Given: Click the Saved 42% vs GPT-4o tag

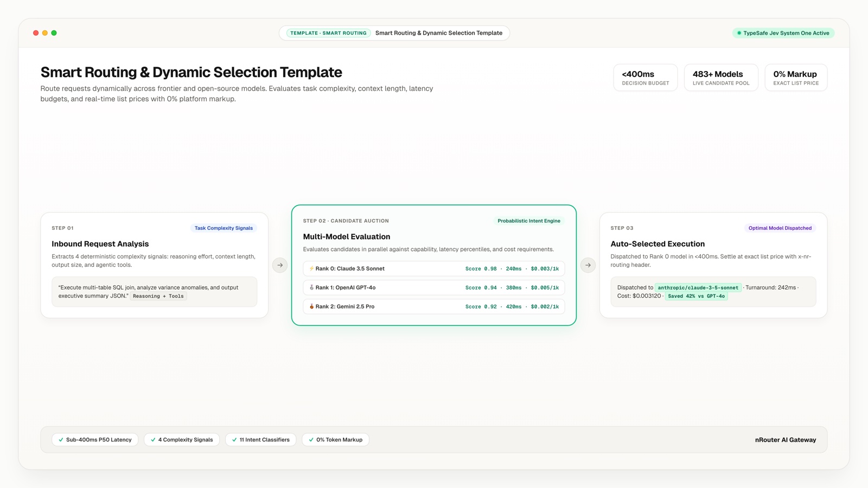Looking at the screenshot, I should point(696,296).
